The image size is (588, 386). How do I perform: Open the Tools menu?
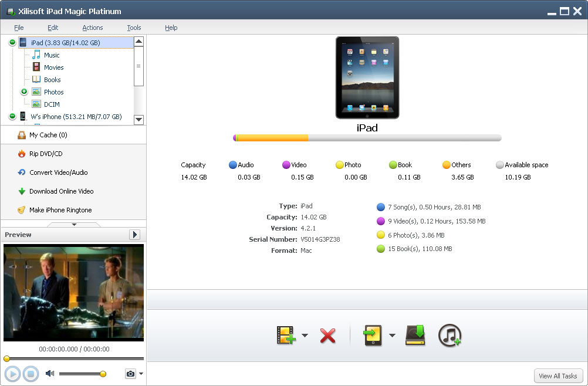tap(134, 28)
